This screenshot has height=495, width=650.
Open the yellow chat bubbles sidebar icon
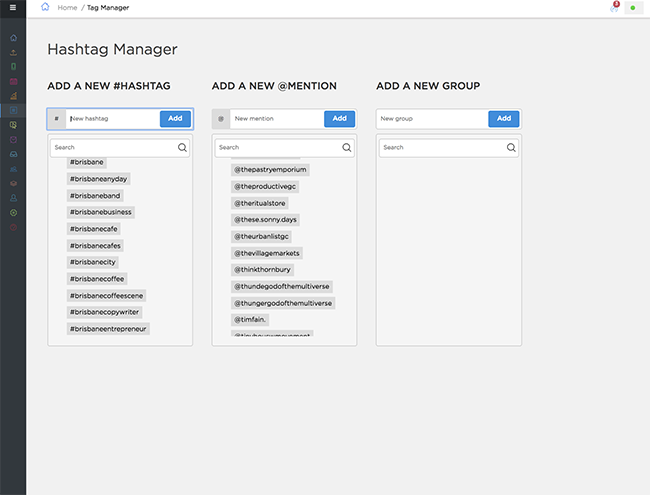coord(13,125)
